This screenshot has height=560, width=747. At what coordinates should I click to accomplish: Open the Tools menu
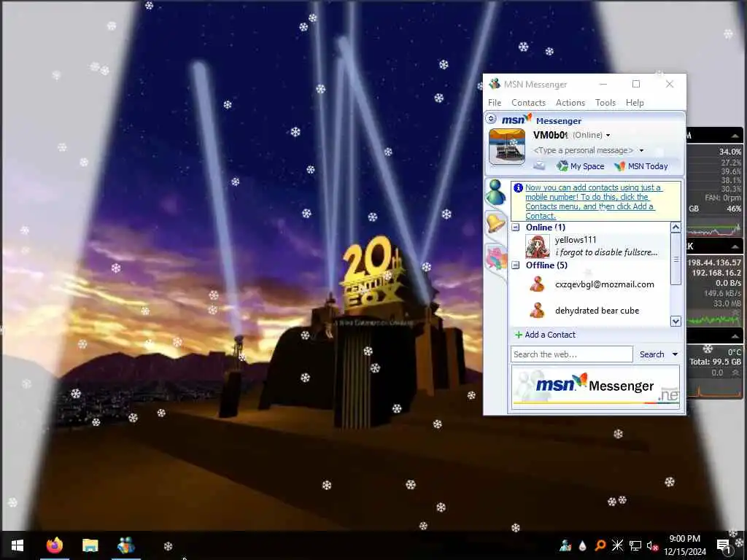click(605, 102)
